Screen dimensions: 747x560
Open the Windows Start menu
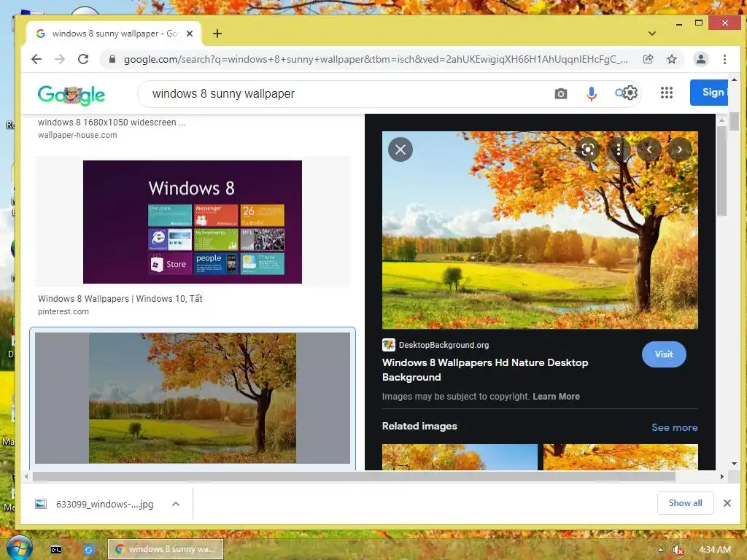(19, 548)
